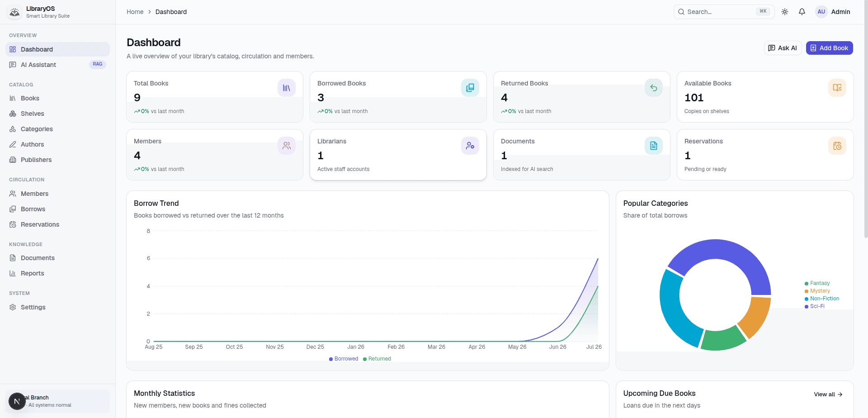Toggle the Mystery legend entry

pyautogui.click(x=817, y=291)
